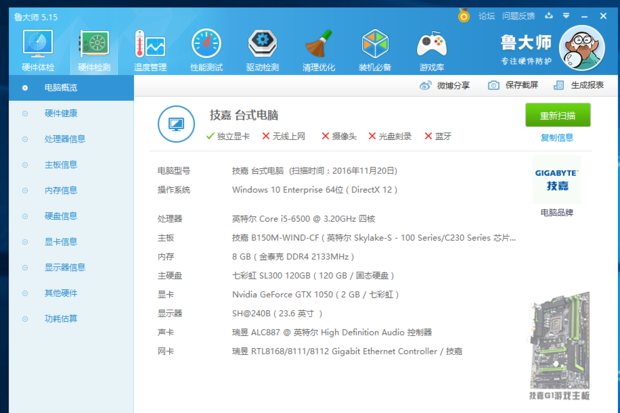
Task: Click the round desktop computer icon
Action: pyautogui.click(x=176, y=124)
